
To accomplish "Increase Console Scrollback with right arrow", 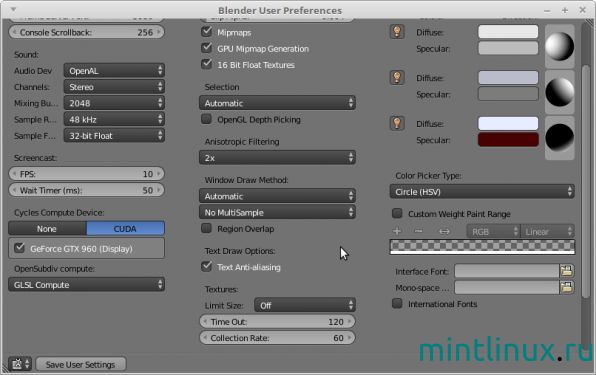I will click(159, 32).
